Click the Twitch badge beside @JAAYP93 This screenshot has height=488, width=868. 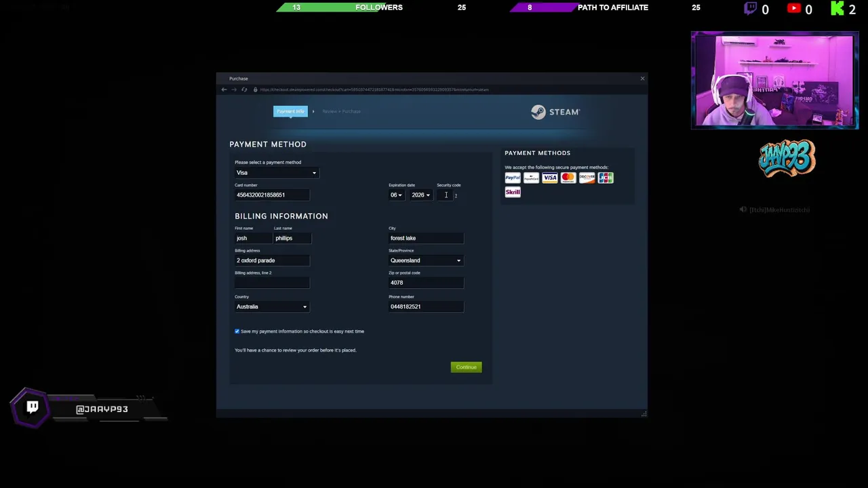(33, 407)
